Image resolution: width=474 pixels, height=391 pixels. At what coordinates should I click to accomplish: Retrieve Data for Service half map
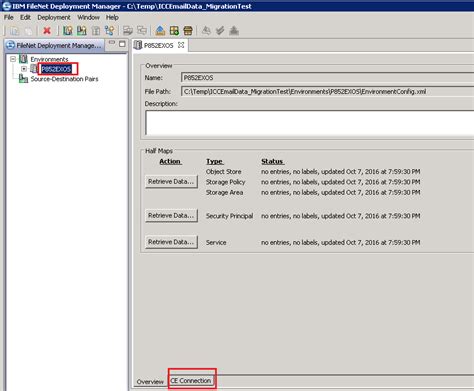pyautogui.click(x=171, y=242)
